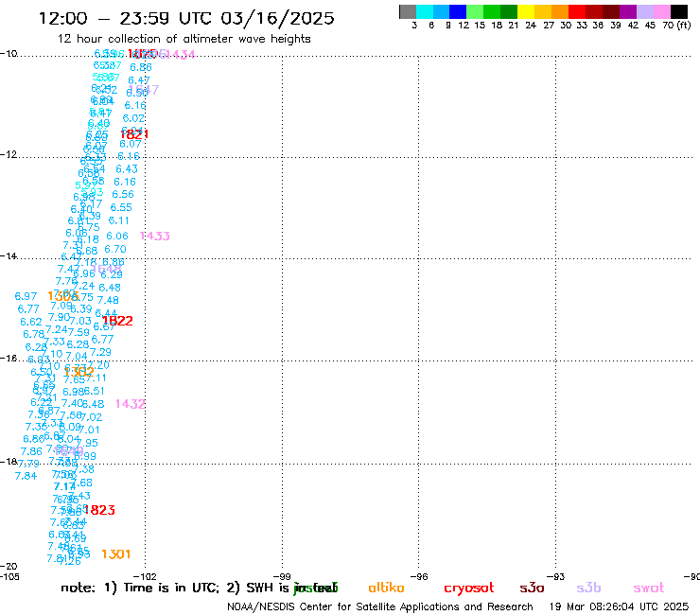Click the "6.70" wave height value
The width and height of the screenshot is (700, 615).
coord(115,249)
